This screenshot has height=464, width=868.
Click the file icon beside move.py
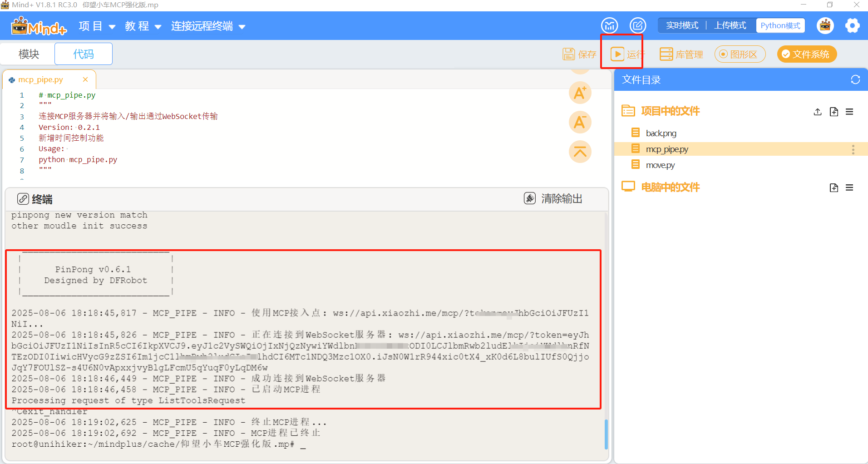[636, 164]
